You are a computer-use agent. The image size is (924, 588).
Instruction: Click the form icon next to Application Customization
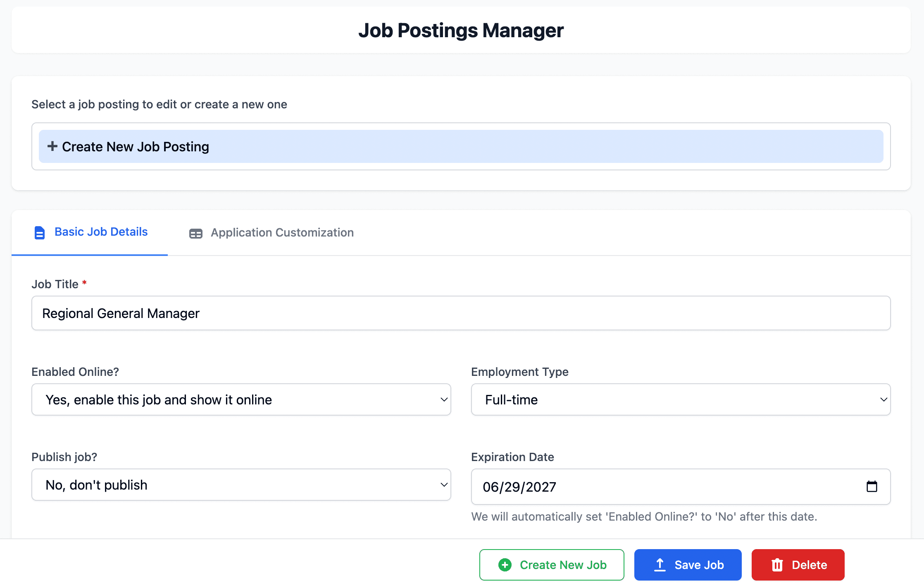195,234
